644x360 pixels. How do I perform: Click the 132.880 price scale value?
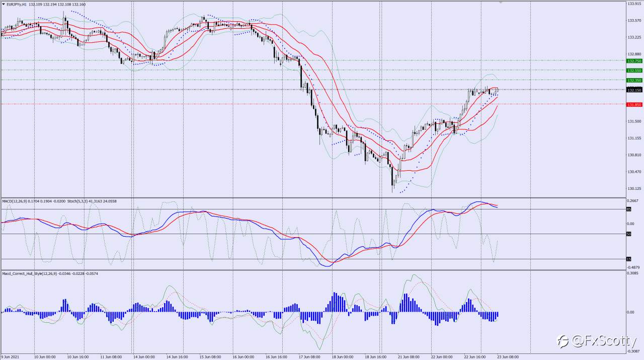(x=634, y=54)
